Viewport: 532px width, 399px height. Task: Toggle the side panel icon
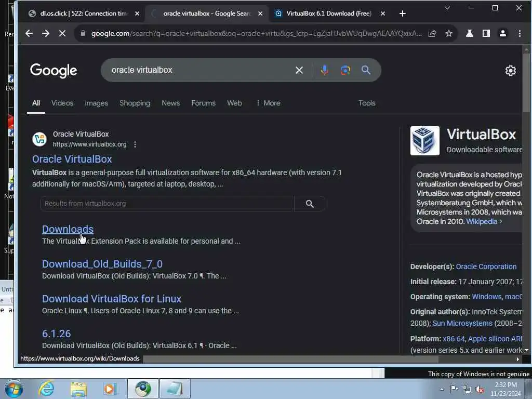pos(486,33)
